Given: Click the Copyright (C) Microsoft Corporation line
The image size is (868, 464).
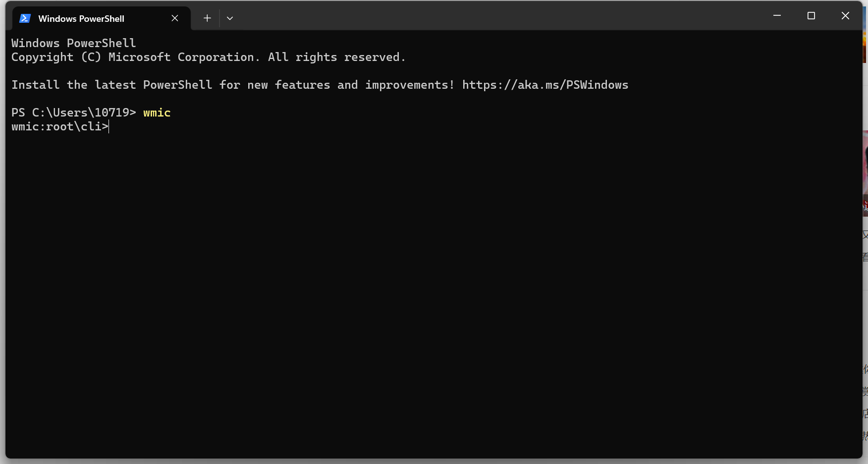Looking at the screenshot, I should coord(209,58).
